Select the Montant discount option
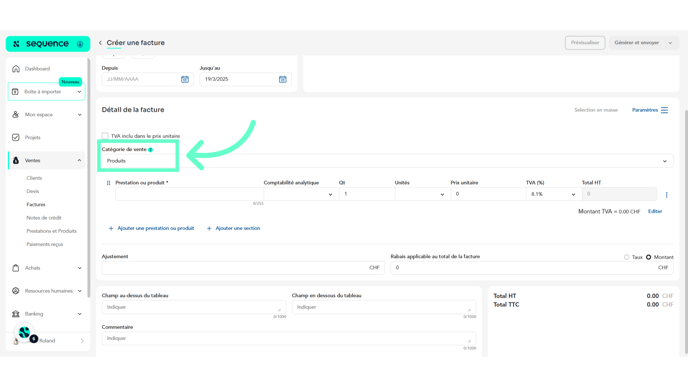 (x=649, y=257)
